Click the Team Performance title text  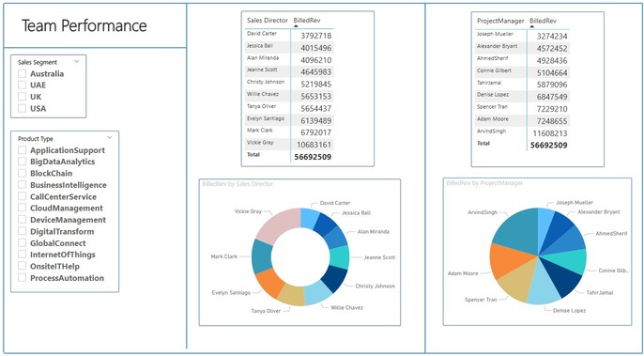(x=84, y=25)
